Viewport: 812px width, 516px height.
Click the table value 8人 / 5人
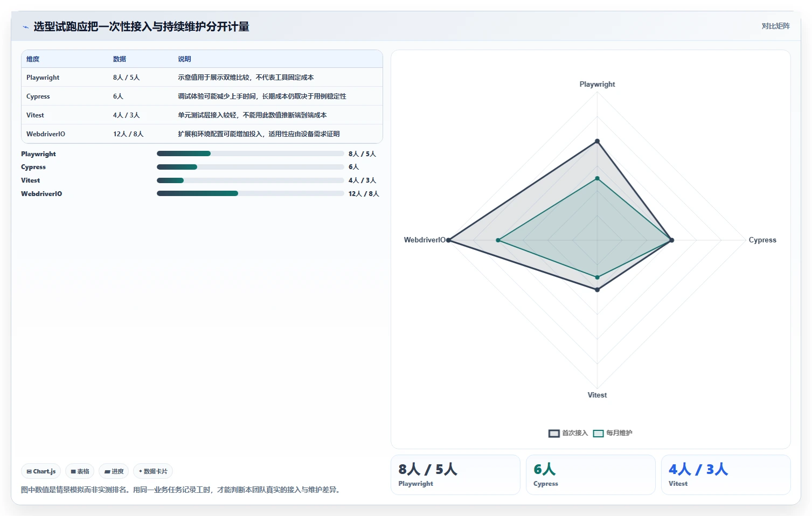(x=127, y=78)
